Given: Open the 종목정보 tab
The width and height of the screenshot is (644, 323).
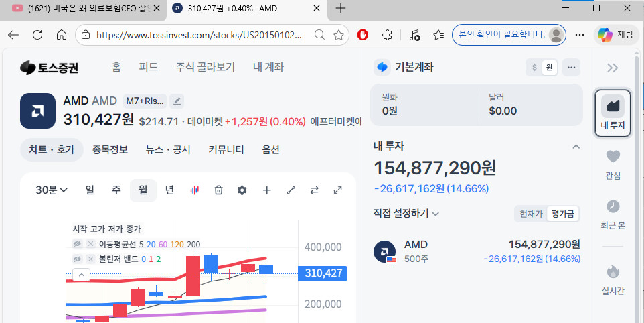Looking at the screenshot, I should coord(110,149).
